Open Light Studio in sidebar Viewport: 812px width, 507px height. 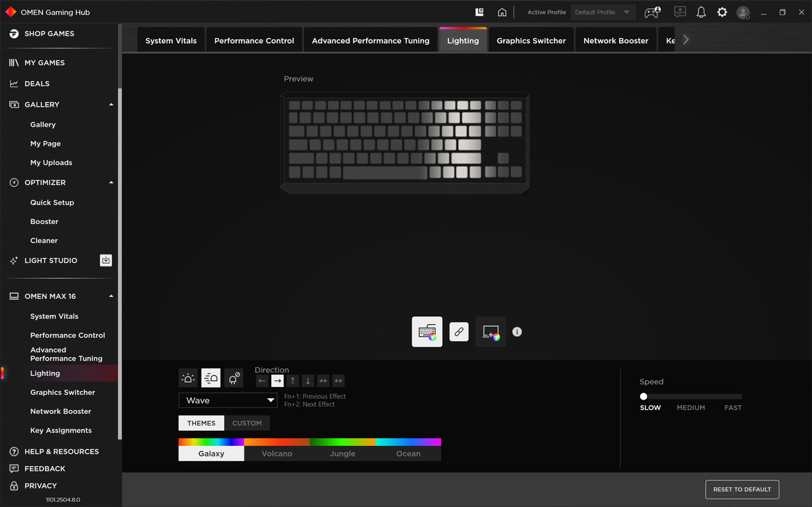[x=51, y=260]
